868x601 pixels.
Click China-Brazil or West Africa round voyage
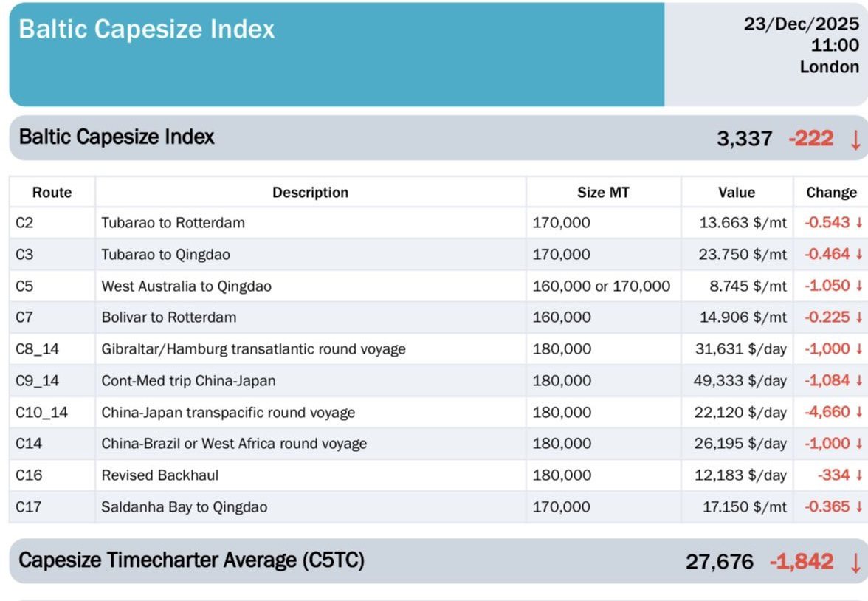[x=234, y=444]
